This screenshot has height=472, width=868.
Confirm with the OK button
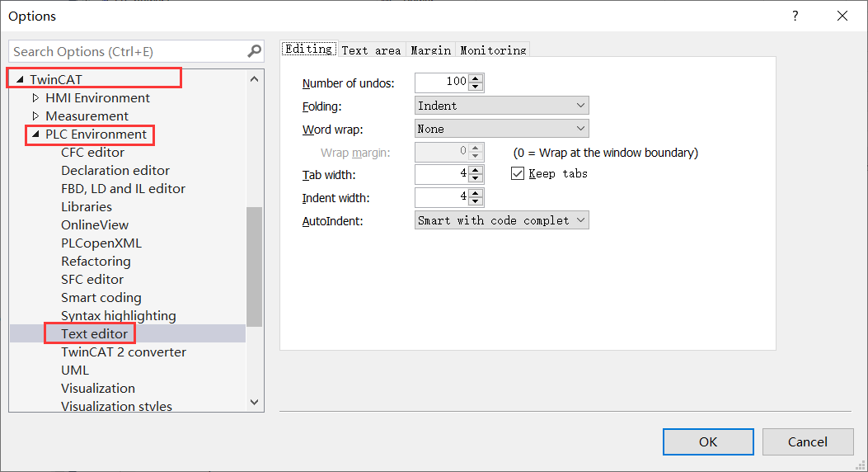(708, 441)
